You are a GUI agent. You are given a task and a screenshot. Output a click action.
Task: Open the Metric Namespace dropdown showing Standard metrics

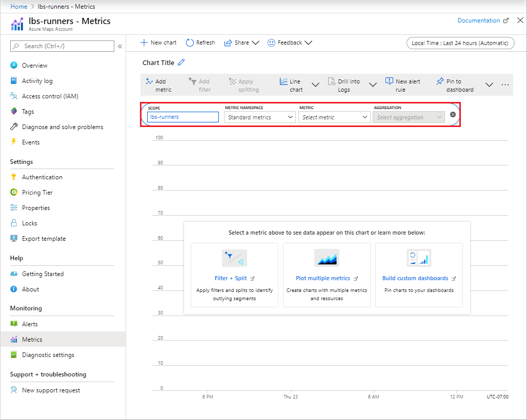tap(259, 117)
